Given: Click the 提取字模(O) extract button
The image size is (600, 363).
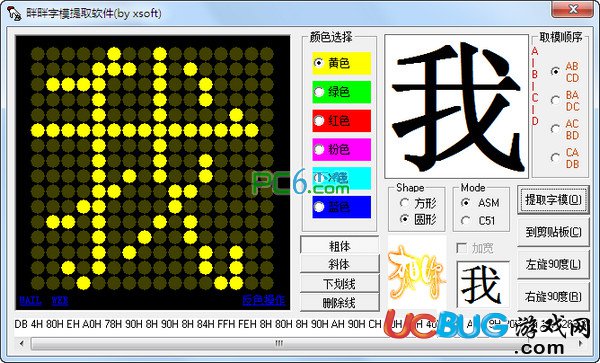Looking at the screenshot, I should 553,200.
